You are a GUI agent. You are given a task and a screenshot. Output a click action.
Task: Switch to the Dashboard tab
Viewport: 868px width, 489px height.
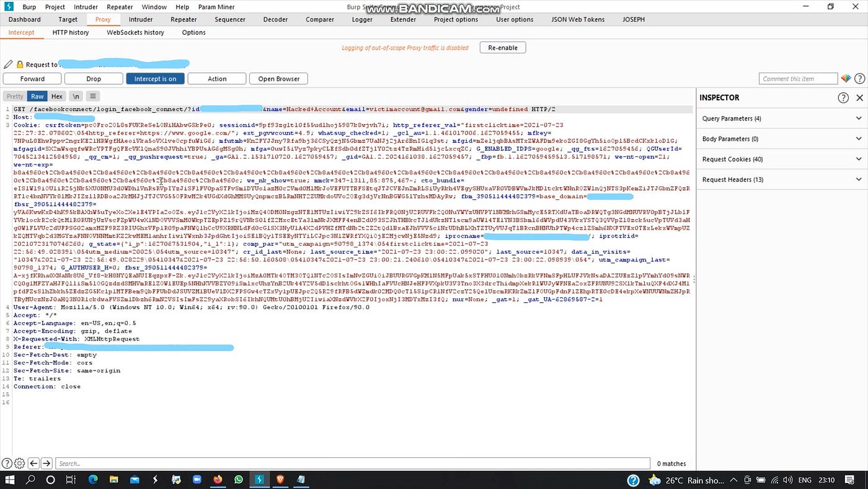(x=24, y=19)
